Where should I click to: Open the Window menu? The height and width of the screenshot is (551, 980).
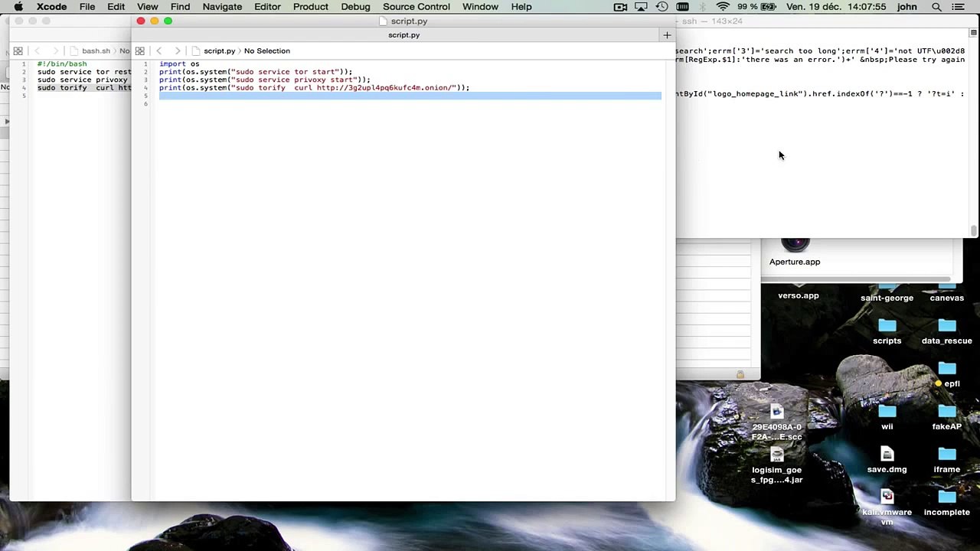(480, 7)
